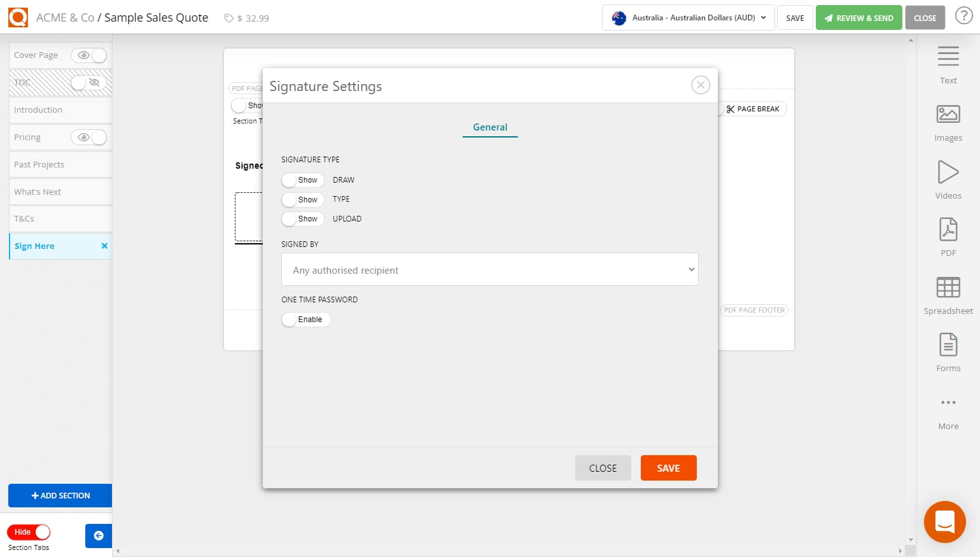Switch to the General tab
The width and height of the screenshot is (980, 557).
click(x=489, y=127)
